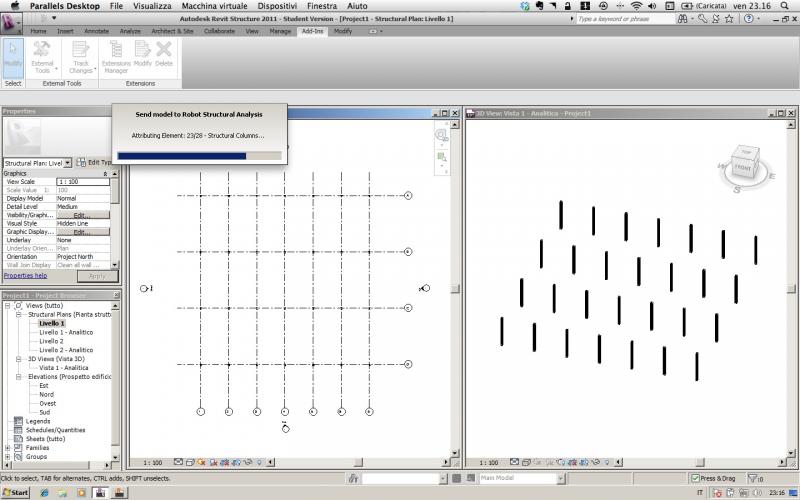Click the volume icon in the macOS menu bar

click(652, 6)
